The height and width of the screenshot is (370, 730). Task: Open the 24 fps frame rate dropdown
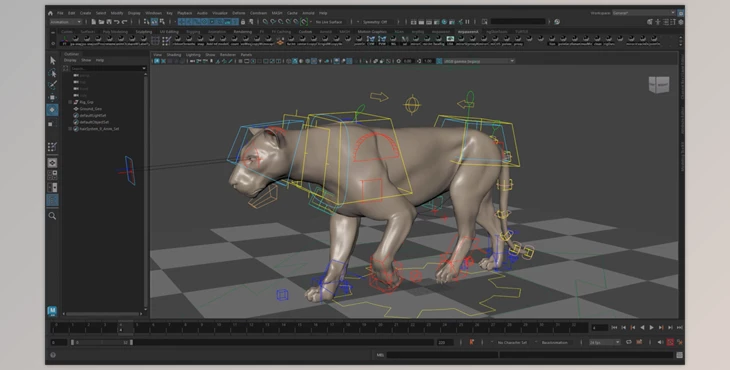click(x=604, y=343)
